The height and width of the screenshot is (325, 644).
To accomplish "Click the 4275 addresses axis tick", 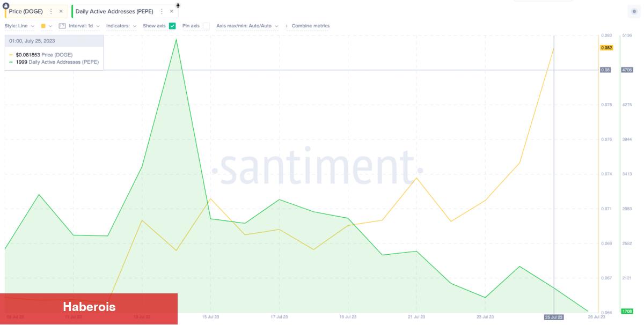I will [x=627, y=105].
